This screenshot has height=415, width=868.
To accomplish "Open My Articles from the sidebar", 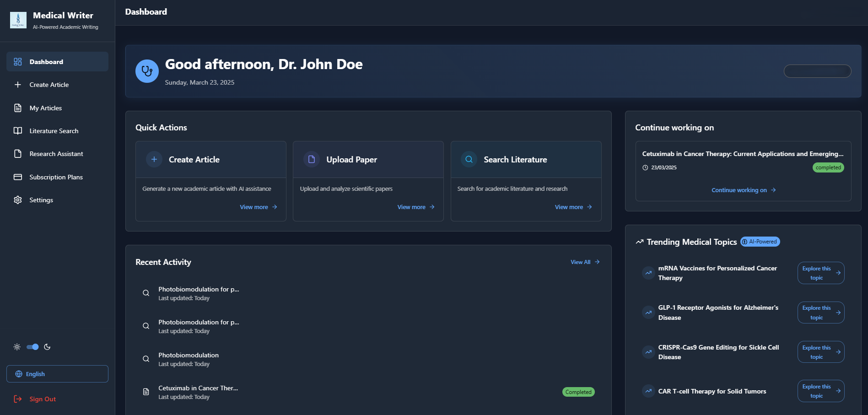I will point(45,108).
